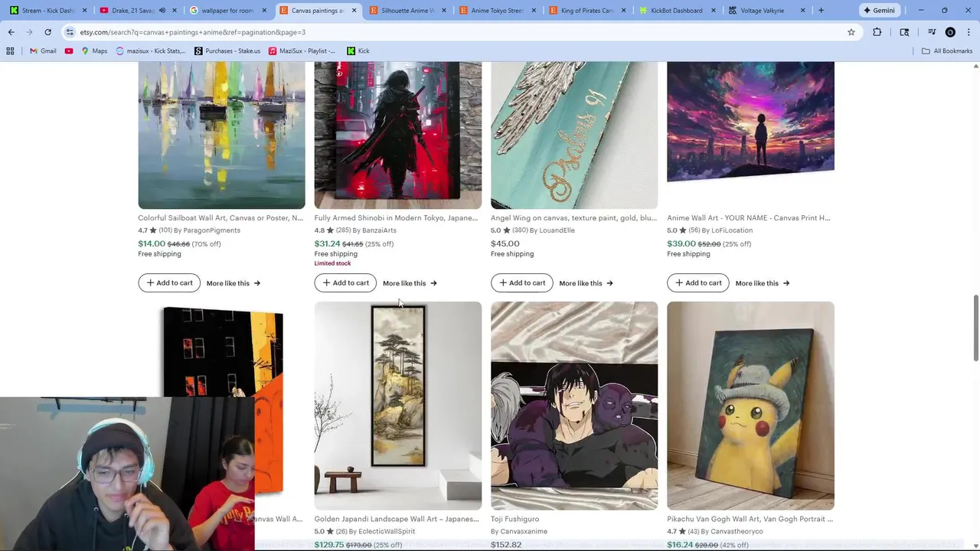This screenshot has width=980, height=551.
Task: Open the Extensions puzzle icon
Action: 877,32
